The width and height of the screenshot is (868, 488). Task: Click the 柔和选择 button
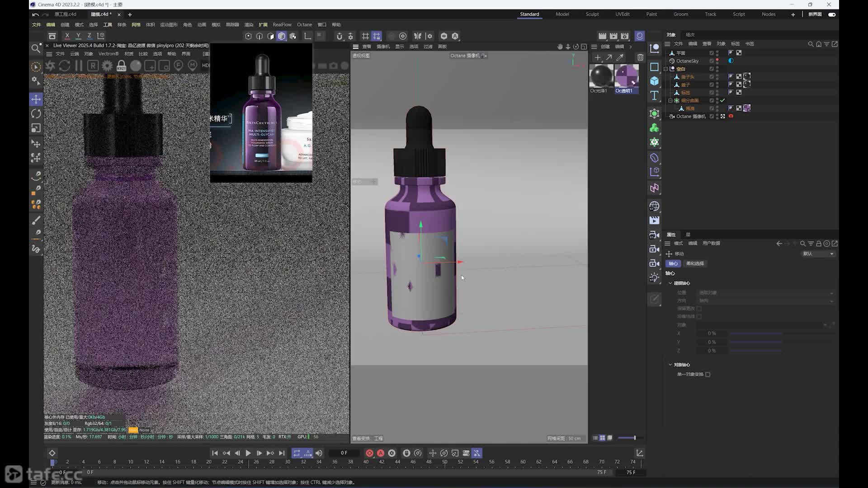[x=695, y=263]
